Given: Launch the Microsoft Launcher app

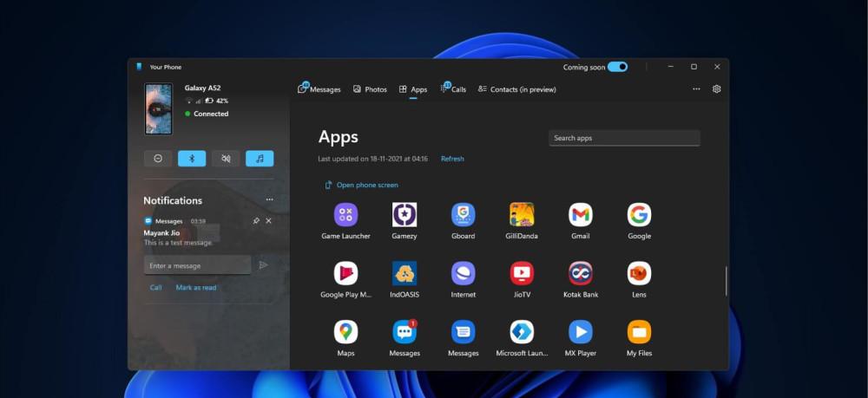Looking at the screenshot, I should [522, 332].
